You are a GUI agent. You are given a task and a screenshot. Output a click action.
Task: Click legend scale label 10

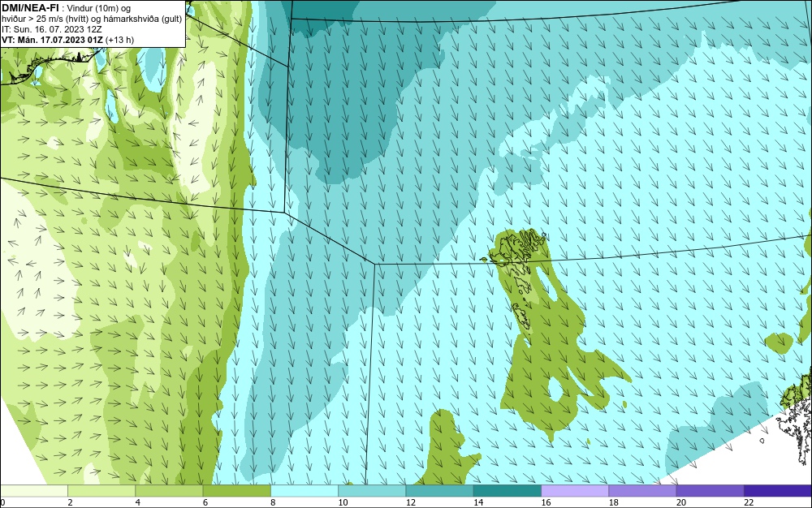(x=343, y=502)
